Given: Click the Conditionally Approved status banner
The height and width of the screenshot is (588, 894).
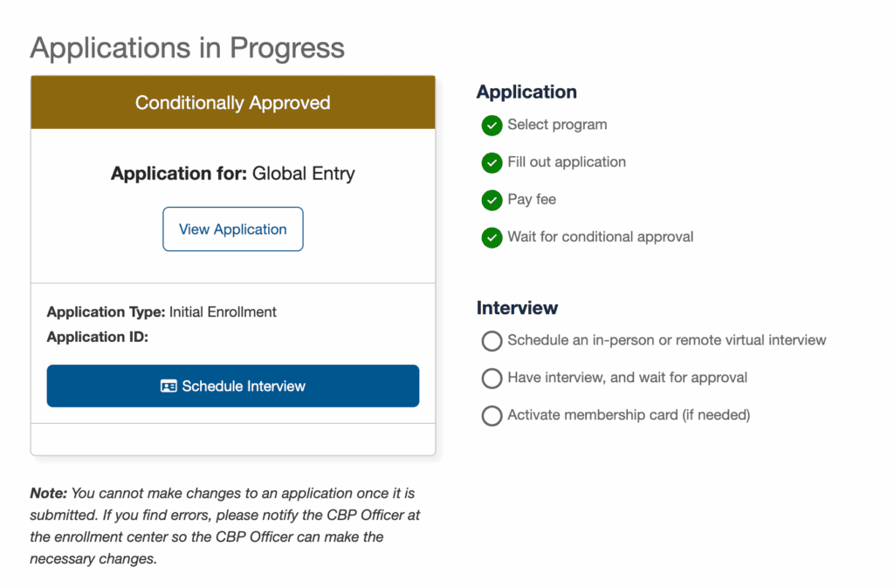Looking at the screenshot, I should coord(232,102).
